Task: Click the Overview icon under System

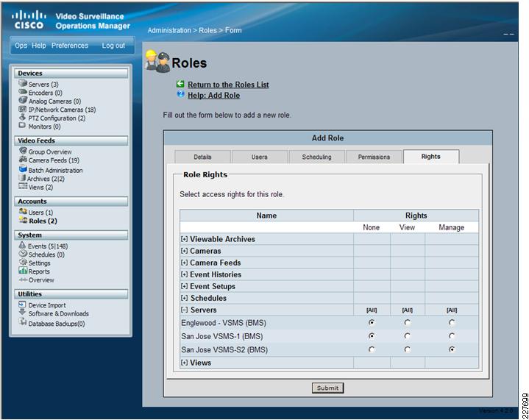Action: 23,280
